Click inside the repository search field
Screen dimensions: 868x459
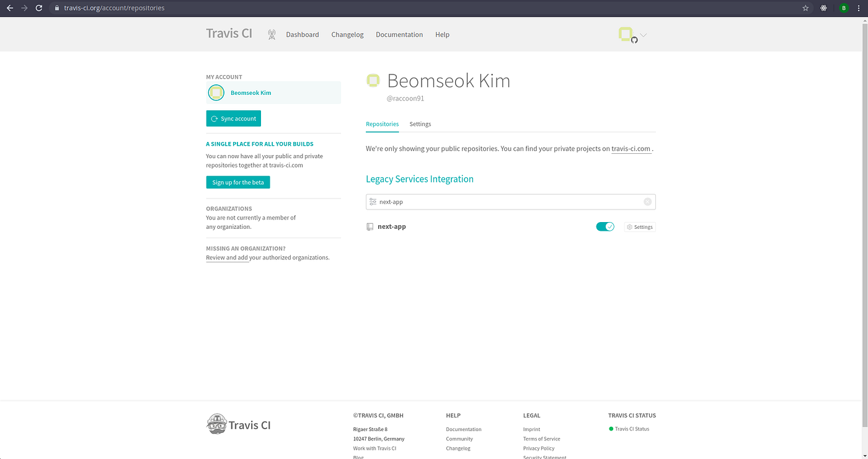(x=496, y=202)
